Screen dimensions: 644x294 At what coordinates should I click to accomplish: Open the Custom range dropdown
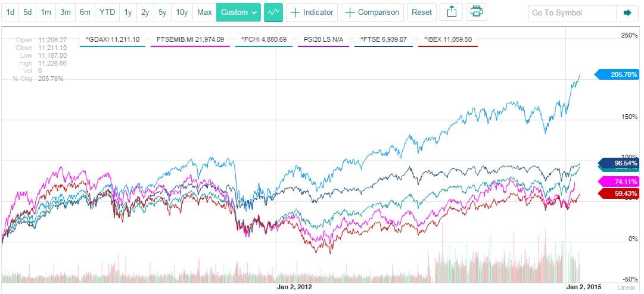click(x=239, y=12)
